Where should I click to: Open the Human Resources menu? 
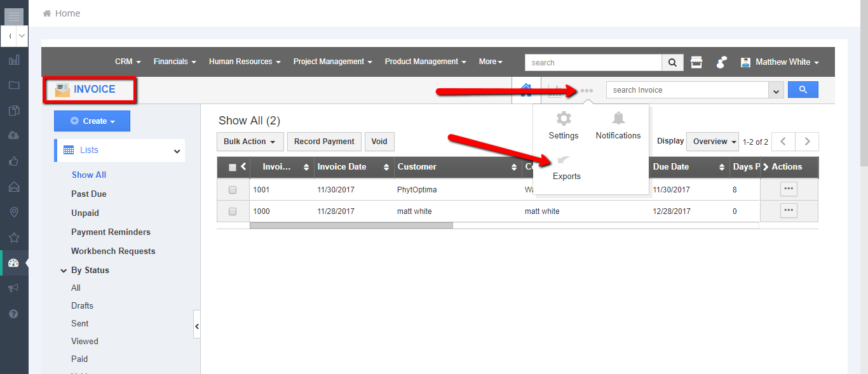pyautogui.click(x=245, y=62)
